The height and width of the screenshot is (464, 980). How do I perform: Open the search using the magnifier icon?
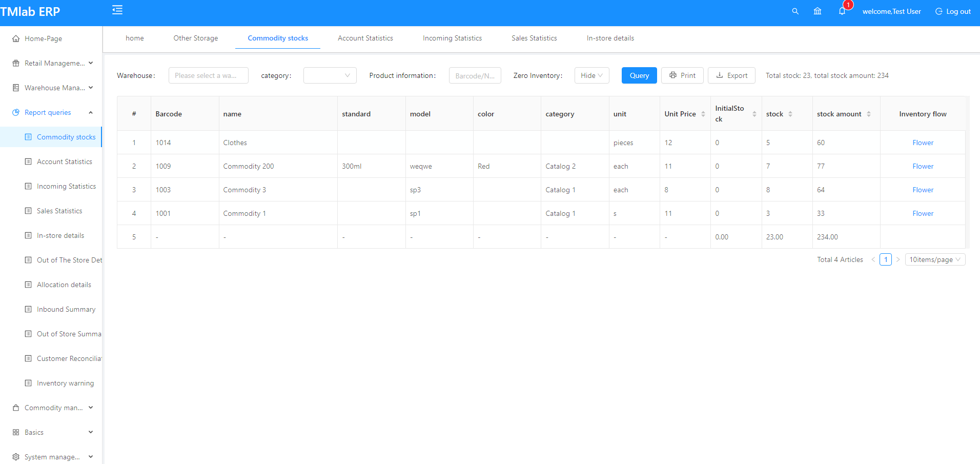[795, 11]
